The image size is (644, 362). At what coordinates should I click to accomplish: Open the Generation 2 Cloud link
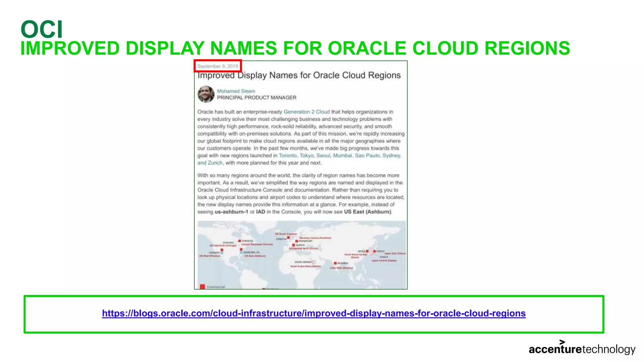click(x=306, y=112)
